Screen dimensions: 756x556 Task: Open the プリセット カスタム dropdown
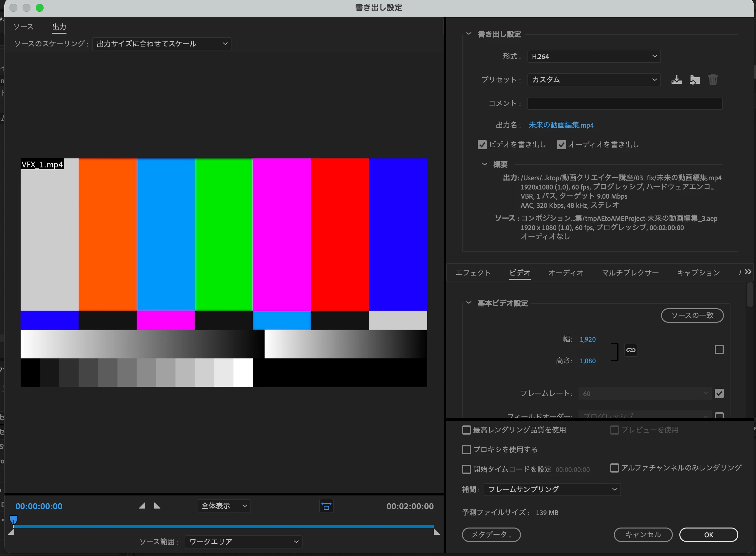click(x=594, y=80)
